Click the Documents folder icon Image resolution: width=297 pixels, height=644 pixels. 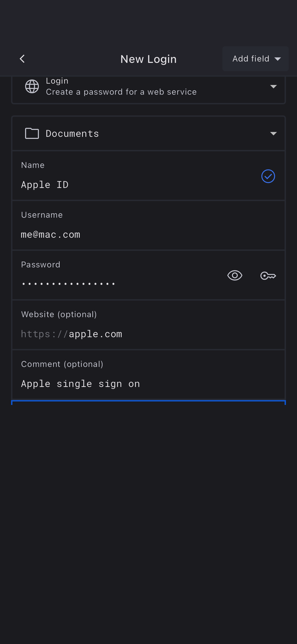(32, 133)
